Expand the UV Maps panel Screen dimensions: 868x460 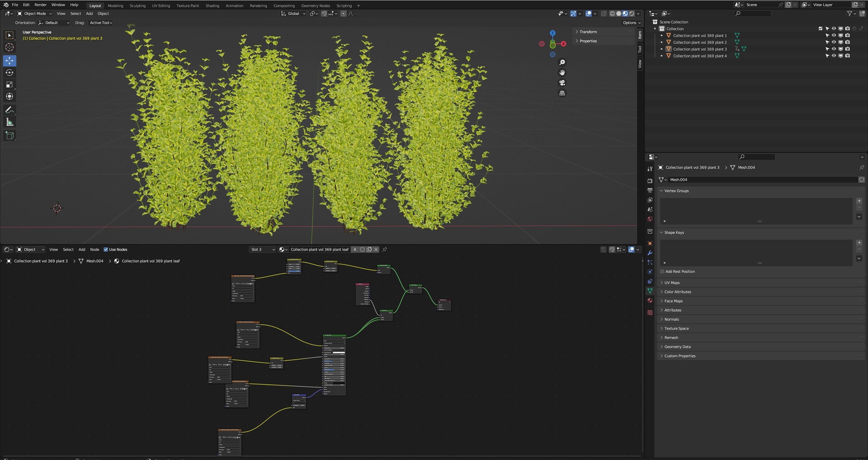coord(761,282)
